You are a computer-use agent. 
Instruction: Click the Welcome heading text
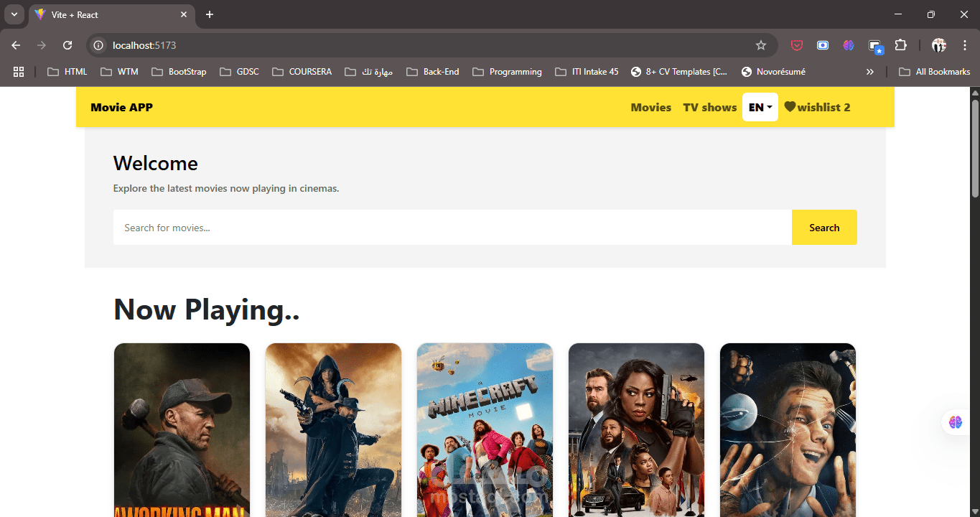[x=156, y=163]
